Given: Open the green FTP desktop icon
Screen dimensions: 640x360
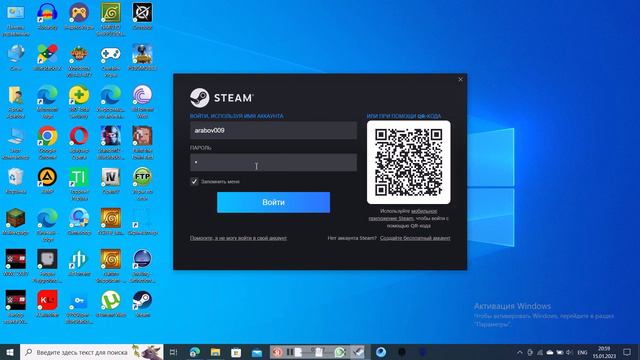Looking at the screenshot, I should [x=142, y=177].
